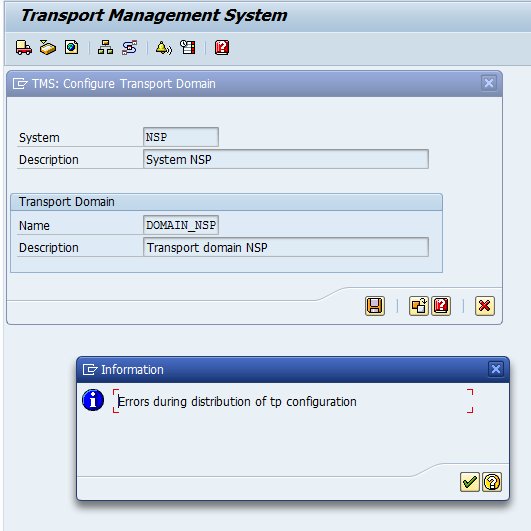This screenshot has width=531, height=531.
Task: Click the transport layers icon in toolbar
Action: (130, 47)
